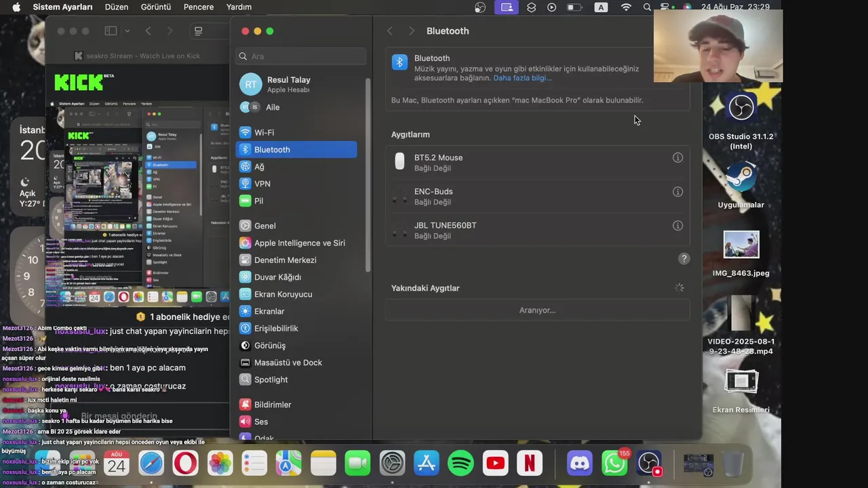Open the Apple menu
The image size is (868, 488).
[16, 7]
